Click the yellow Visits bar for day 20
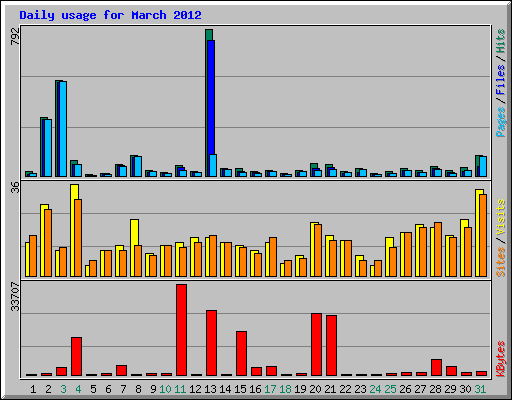The image size is (512, 400). click(x=312, y=249)
